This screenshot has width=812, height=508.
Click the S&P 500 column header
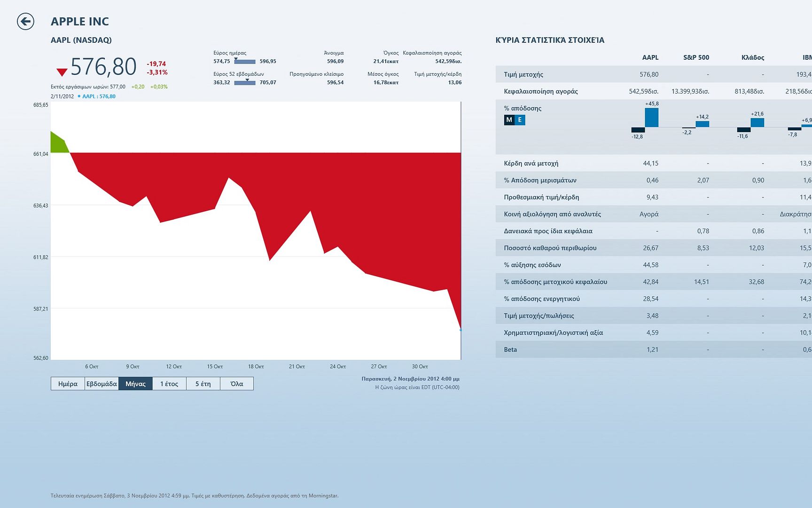point(696,57)
